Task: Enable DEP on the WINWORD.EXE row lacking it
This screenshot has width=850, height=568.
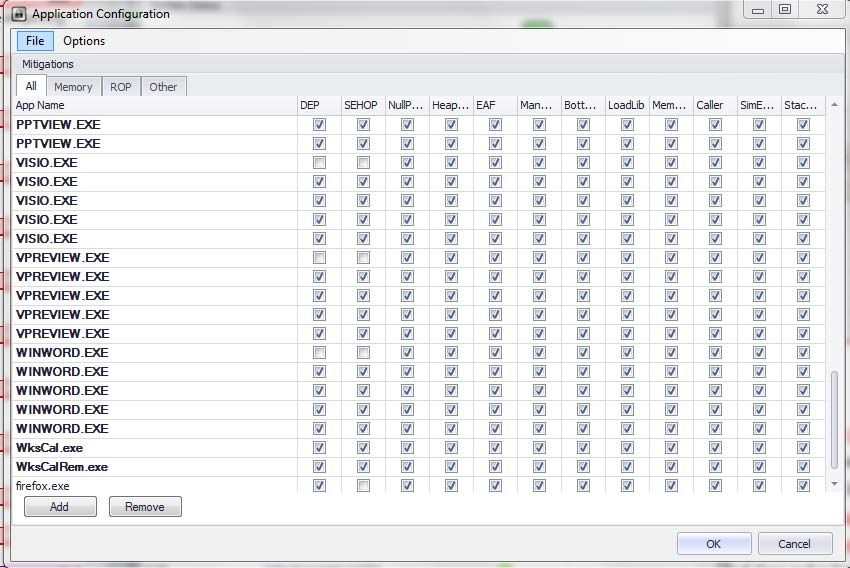Action: [x=319, y=353]
